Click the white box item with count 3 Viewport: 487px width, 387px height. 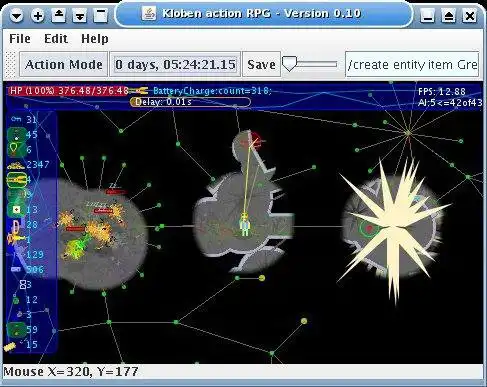(23, 285)
